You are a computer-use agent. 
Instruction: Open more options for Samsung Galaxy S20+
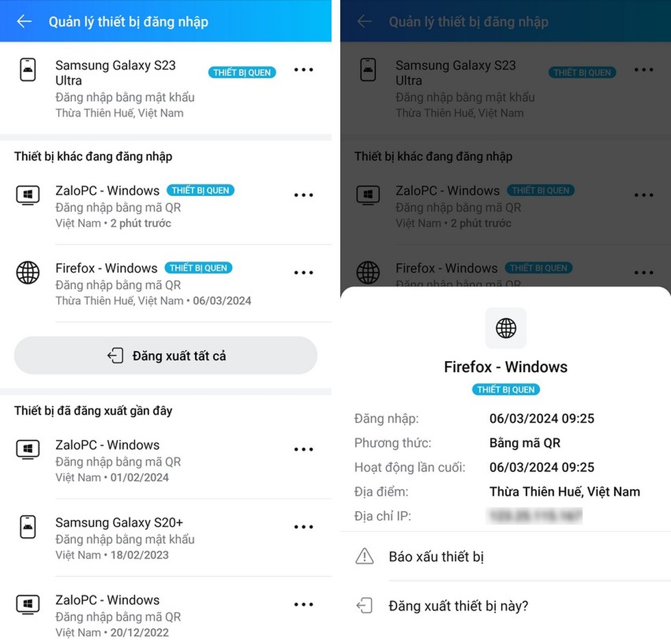pyautogui.click(x=303, y=527)
